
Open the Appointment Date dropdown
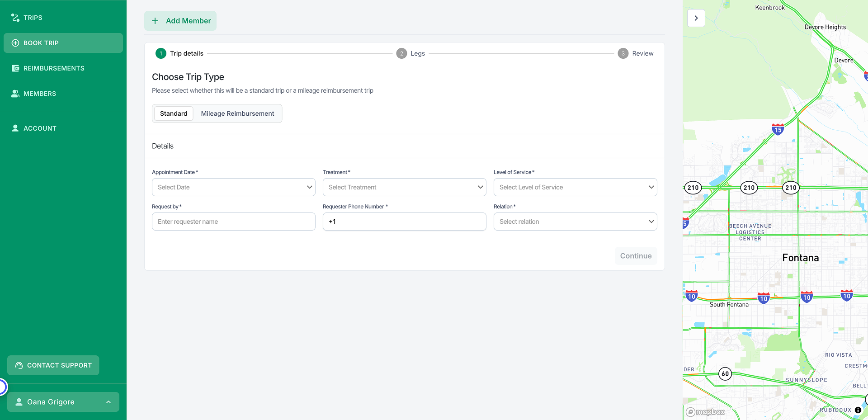[x=234, y=187]
